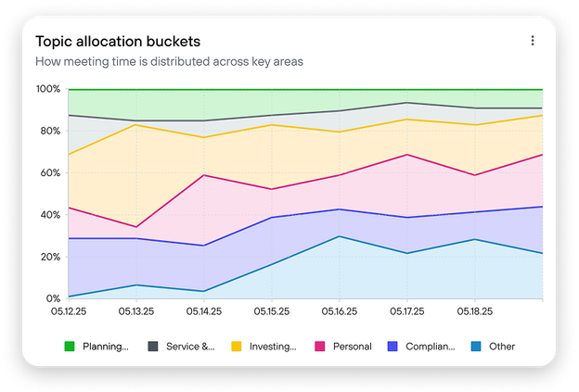Screen dimensions: 579x392
Task: Click the purple Compliance legend swatch
Action: pyautogui.click(x=392, y=347)
